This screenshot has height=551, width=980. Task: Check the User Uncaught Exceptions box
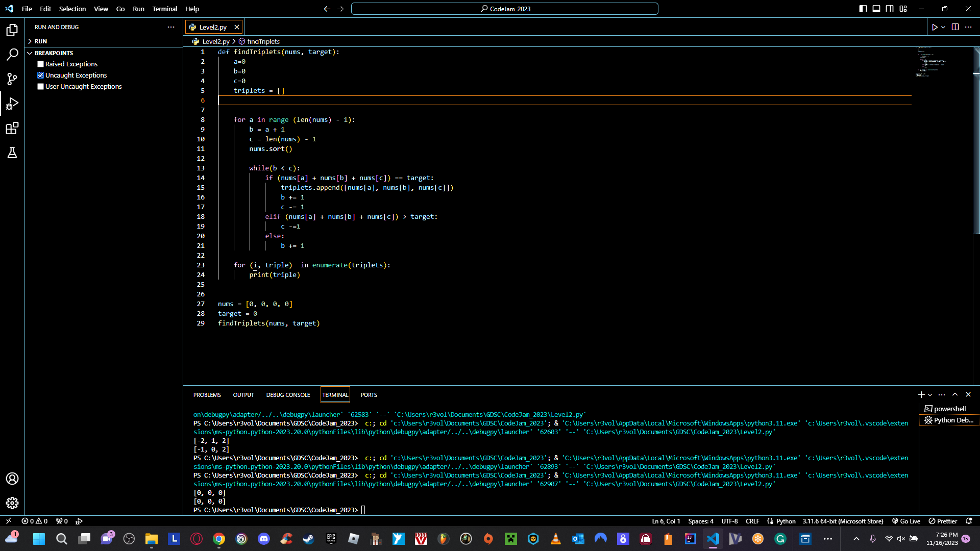click(40, 87)
